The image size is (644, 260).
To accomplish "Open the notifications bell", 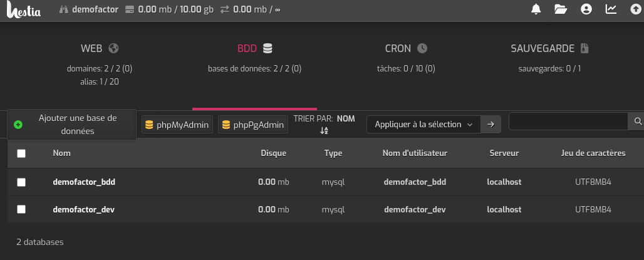I will pos(536,9).
